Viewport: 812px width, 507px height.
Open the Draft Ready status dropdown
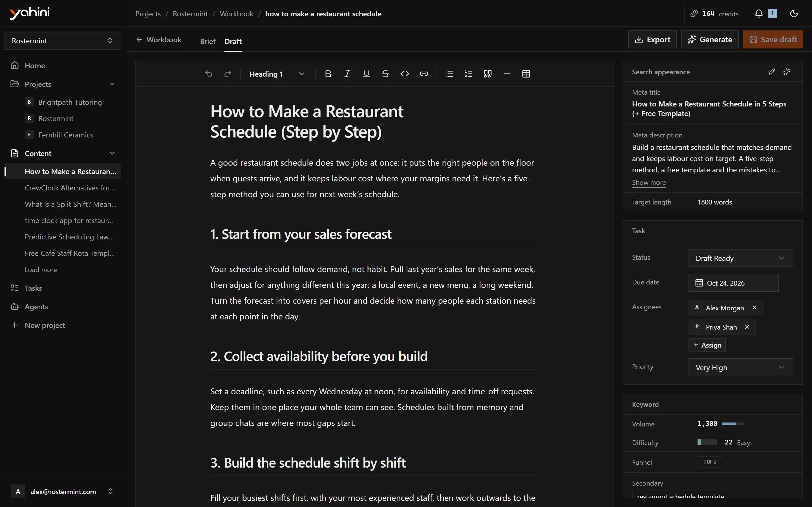741,258
